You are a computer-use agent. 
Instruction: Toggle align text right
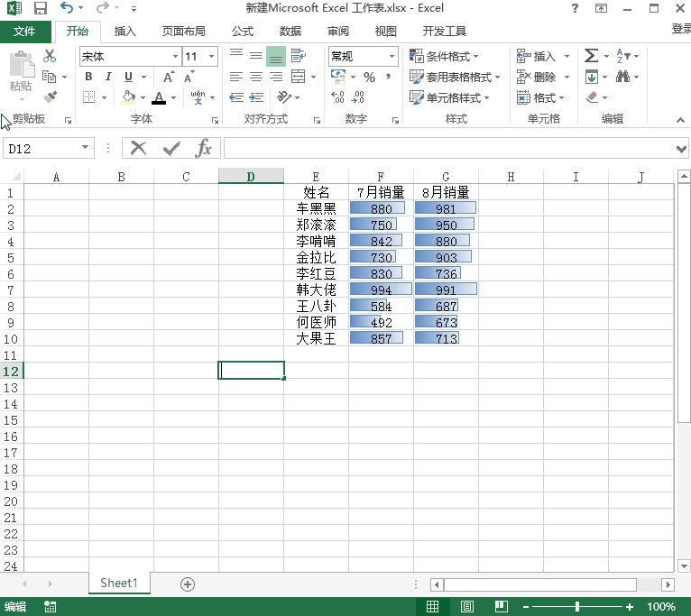pos(276,77)
